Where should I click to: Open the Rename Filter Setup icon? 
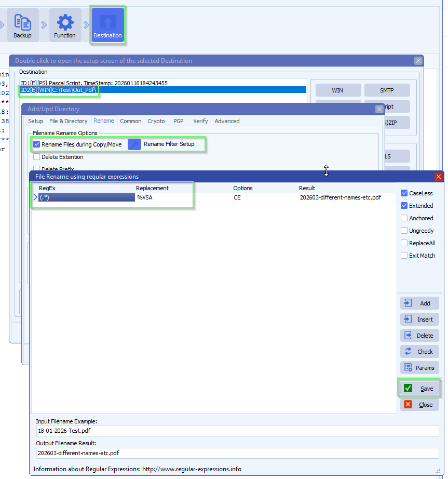(134, 144)
